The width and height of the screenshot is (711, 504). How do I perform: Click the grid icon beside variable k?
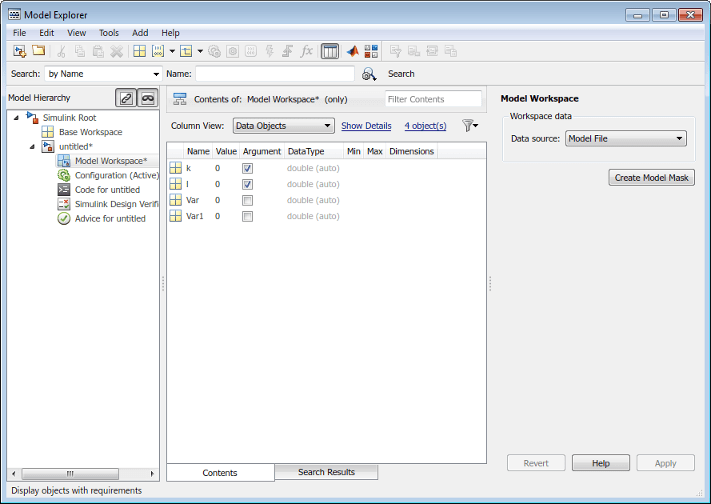[175, 168]
